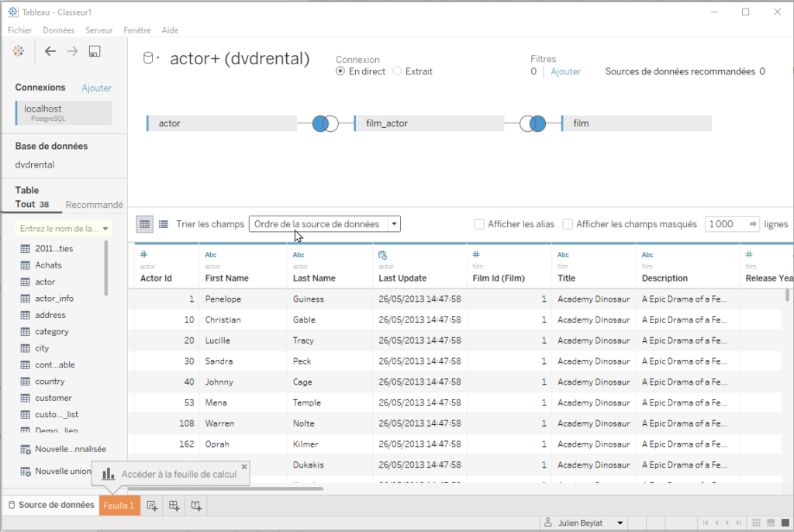The image size is (794, 532).
Task: Click the Release Year number type icon
Action: coord(750,255)
